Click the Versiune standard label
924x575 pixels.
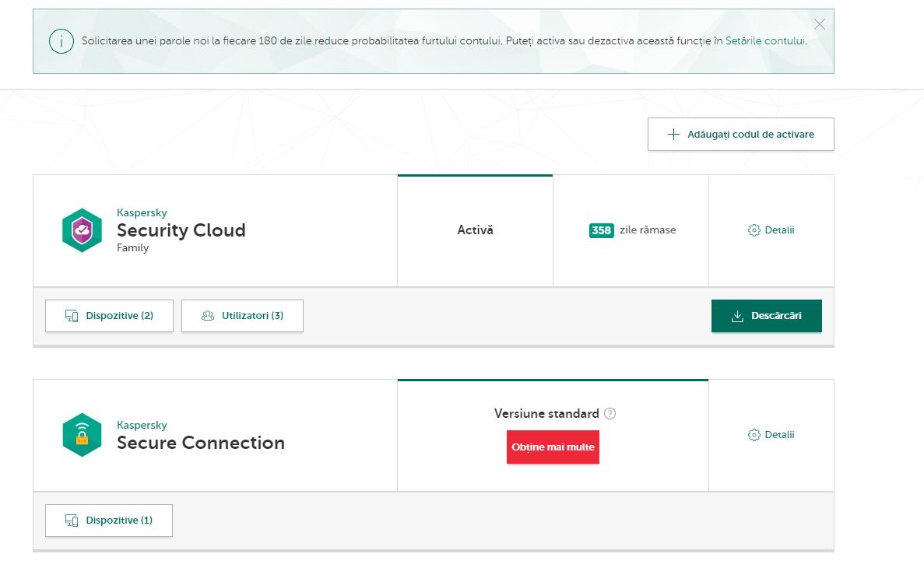(x=546, y=414)
